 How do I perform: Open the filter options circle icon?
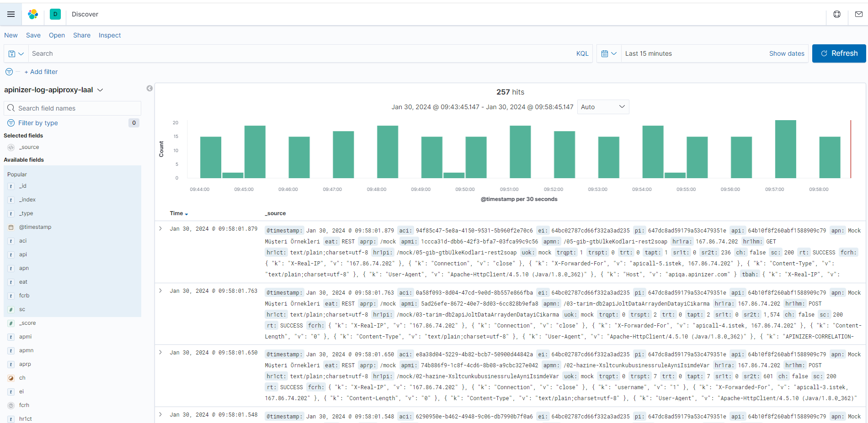pyautogui.click(x=9, y=72)
